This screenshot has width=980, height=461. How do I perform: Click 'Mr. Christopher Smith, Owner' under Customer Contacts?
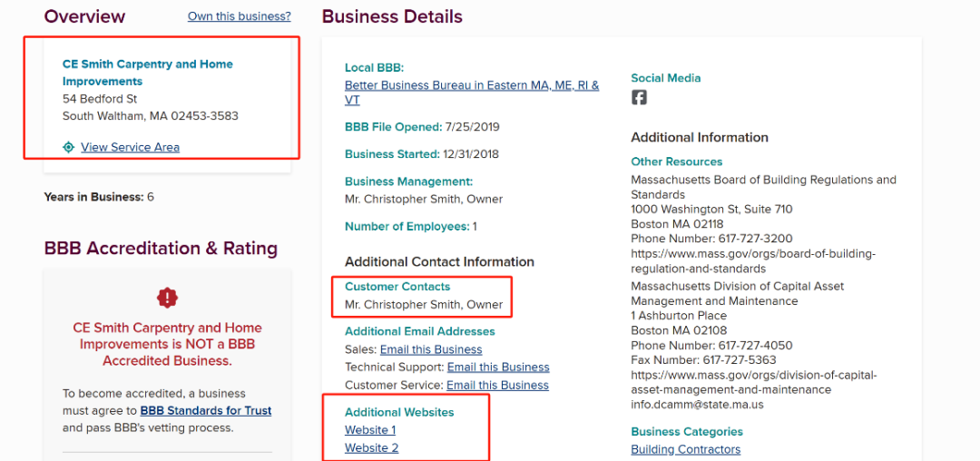point(424,305)
